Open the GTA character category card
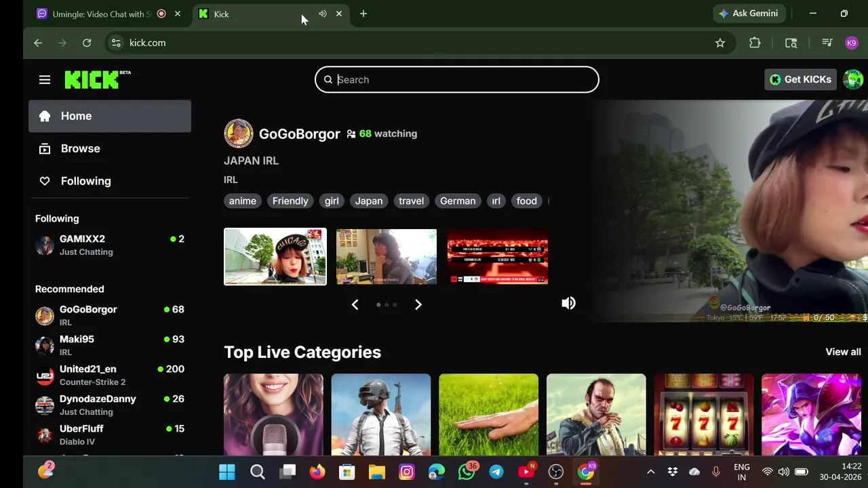Screen dimensions: 868x488 596,414
